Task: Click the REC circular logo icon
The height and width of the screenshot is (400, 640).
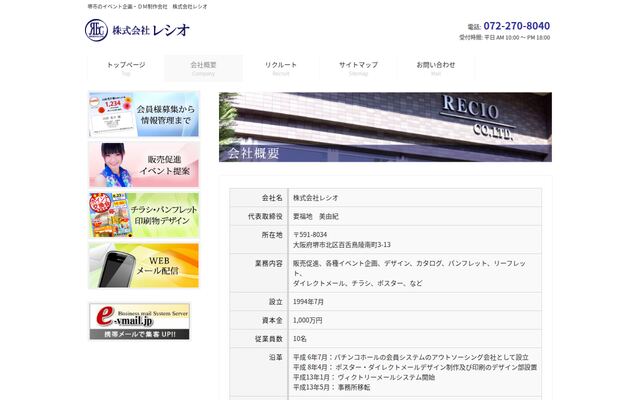Action: (96, 30)
